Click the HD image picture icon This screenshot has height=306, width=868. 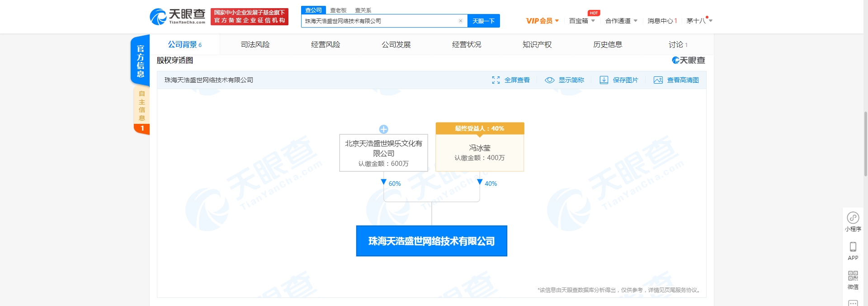(x=658, y=80)
